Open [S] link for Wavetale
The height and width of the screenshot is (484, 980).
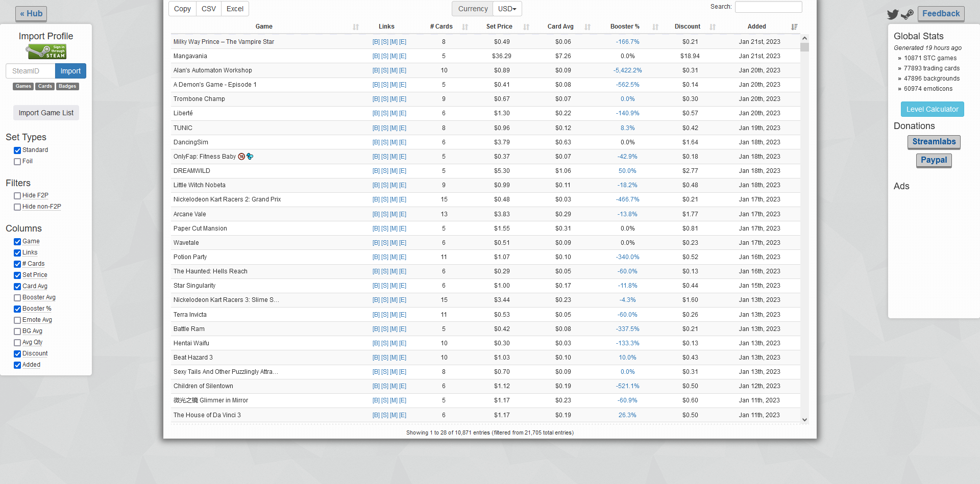(385, 243)
